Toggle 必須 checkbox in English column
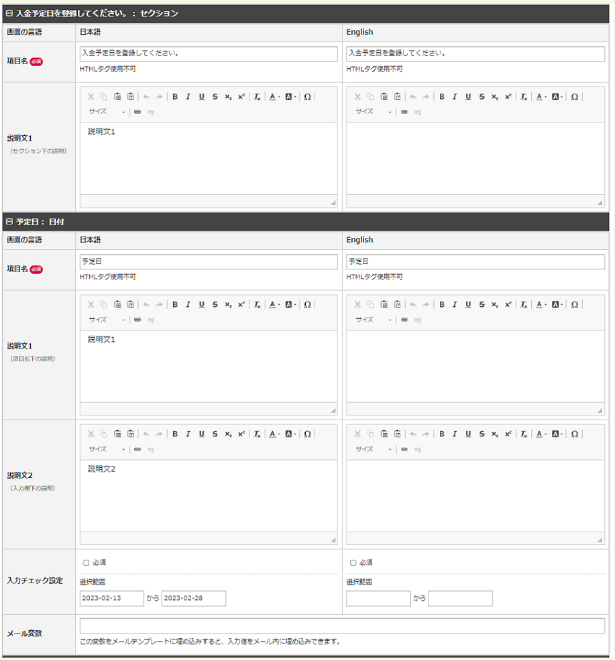Screen dimensions: 615x660 [353, 563]
